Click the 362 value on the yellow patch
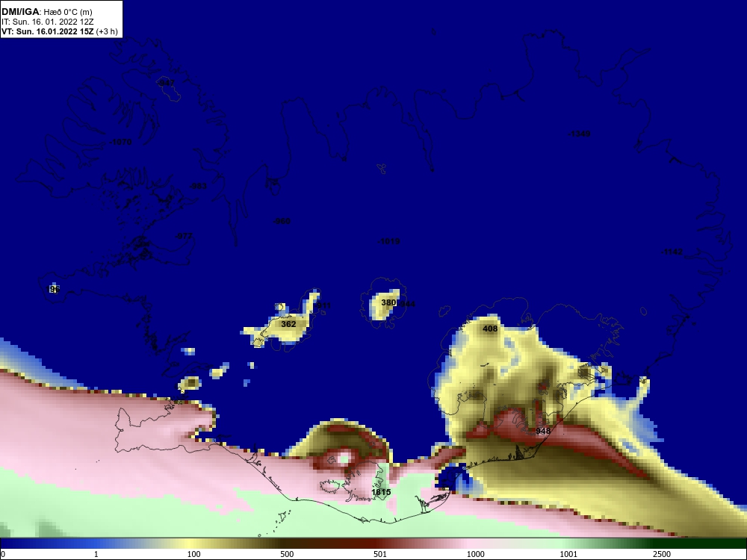The height and width of the screenshot is (560, 747). click(x=288, y=324)
